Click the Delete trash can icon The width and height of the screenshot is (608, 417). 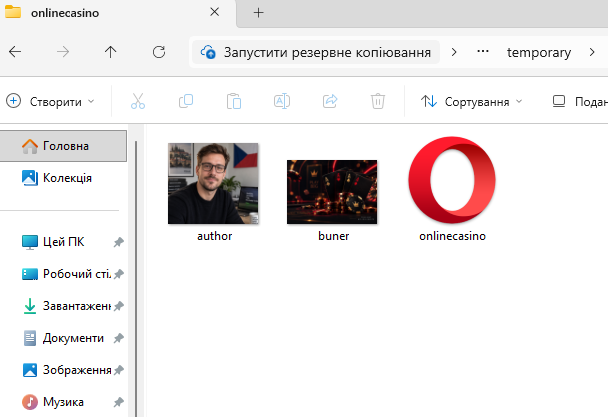pyautogui.click(x=378, y=101)
